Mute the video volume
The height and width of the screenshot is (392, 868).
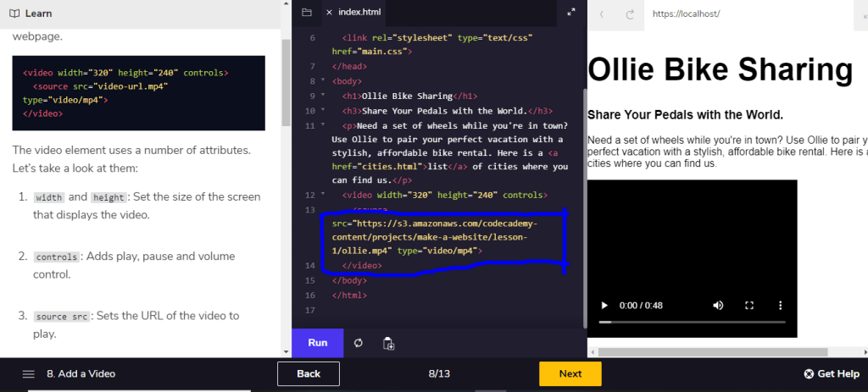(718, 305)
